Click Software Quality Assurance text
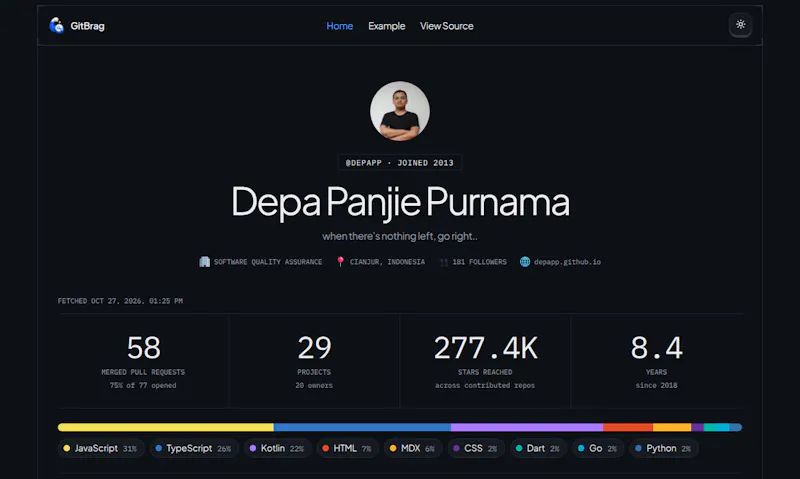 click(x=268, y=262)
